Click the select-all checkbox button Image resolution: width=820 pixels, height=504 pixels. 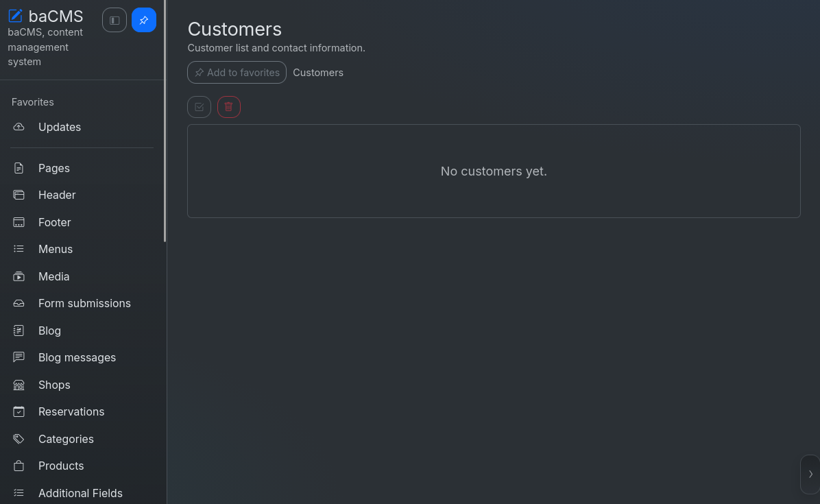click(x=200, y=107)
